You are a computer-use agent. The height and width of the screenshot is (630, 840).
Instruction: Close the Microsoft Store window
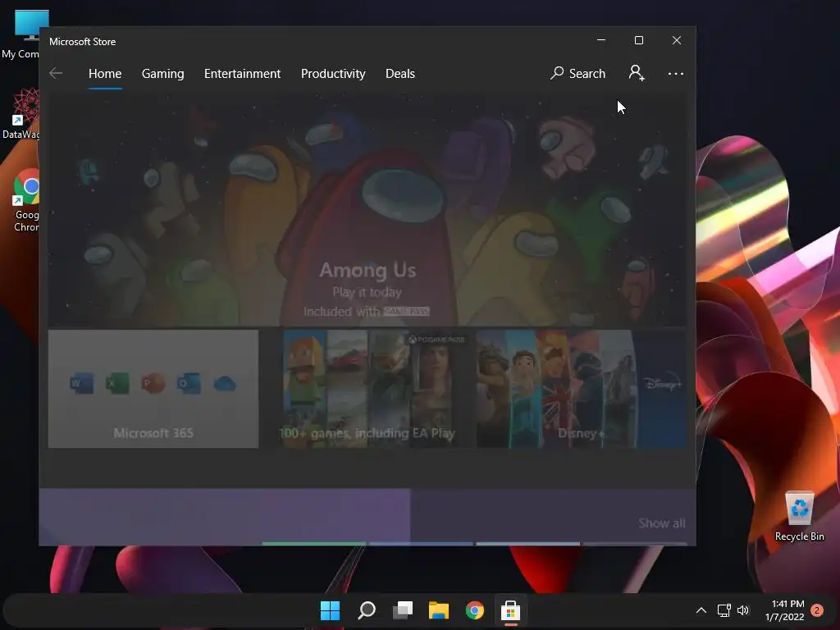pyautogui.click(x=677, y=40)
